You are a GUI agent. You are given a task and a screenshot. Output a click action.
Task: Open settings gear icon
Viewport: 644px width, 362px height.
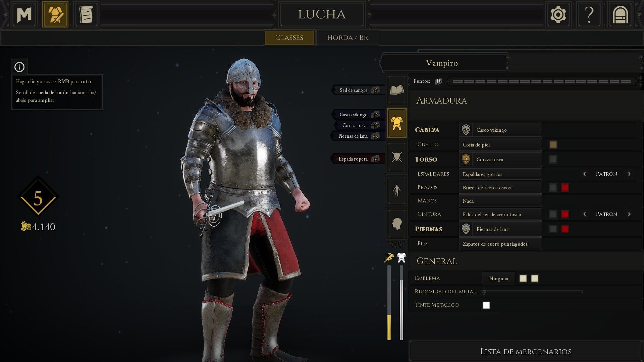tap(558, 14)
